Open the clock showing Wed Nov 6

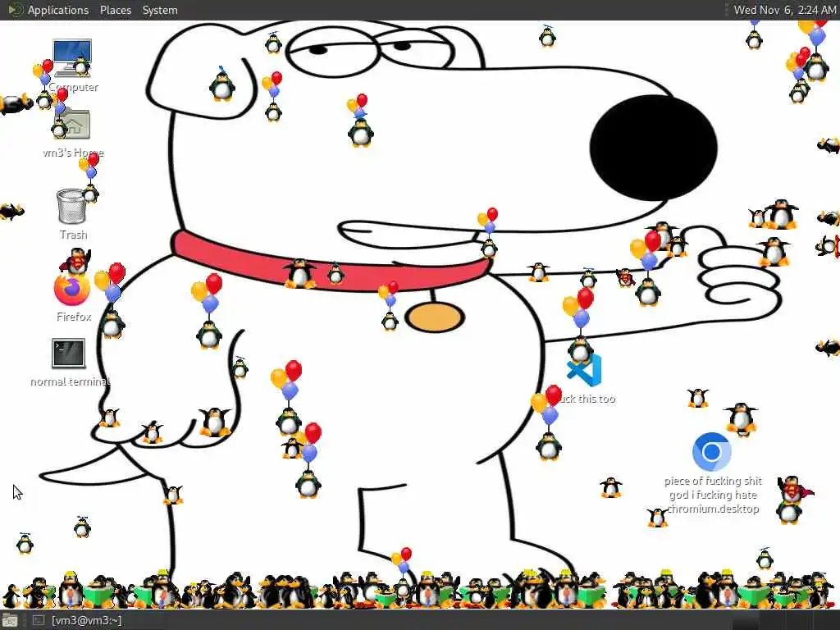click(784, 10)
